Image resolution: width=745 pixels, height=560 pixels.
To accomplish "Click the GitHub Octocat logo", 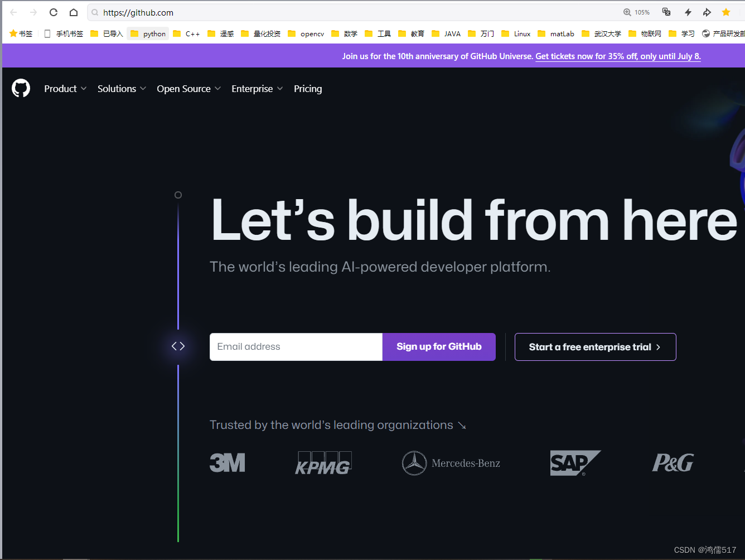I will (21, 88).
